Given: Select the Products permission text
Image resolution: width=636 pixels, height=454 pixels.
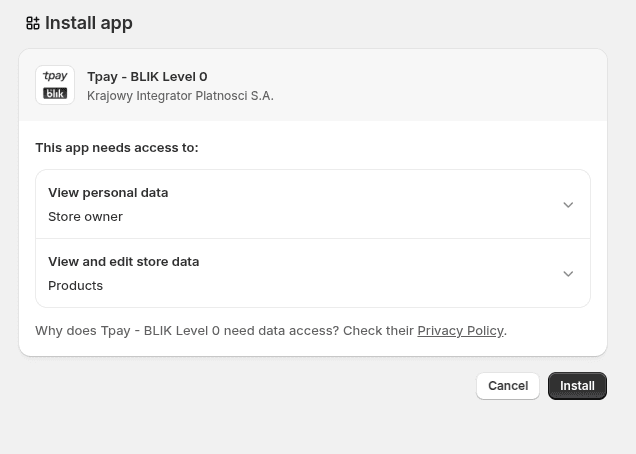Looking at the screenshot, I should coord(75,285).
